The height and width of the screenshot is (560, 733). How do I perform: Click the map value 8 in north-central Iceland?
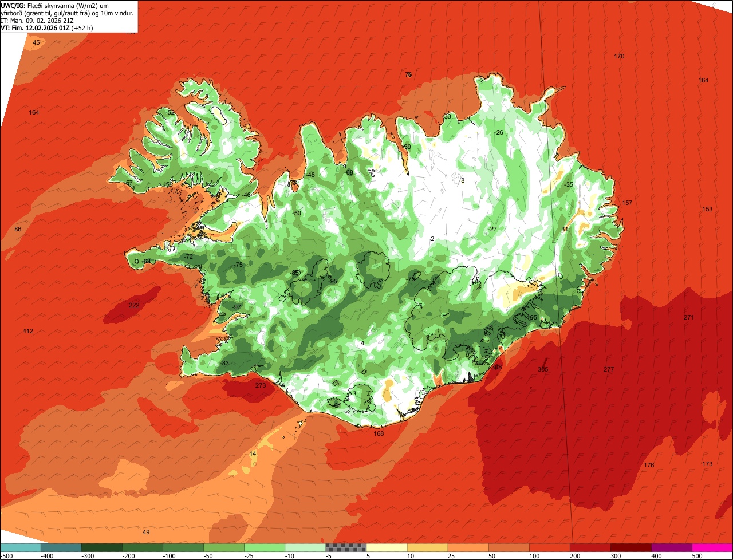click(463, 180)
